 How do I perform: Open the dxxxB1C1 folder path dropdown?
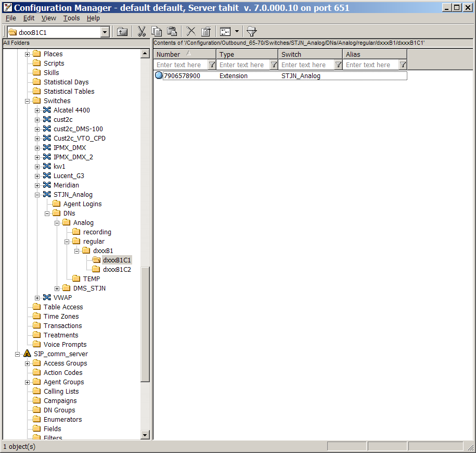click(x=105, y=32)
